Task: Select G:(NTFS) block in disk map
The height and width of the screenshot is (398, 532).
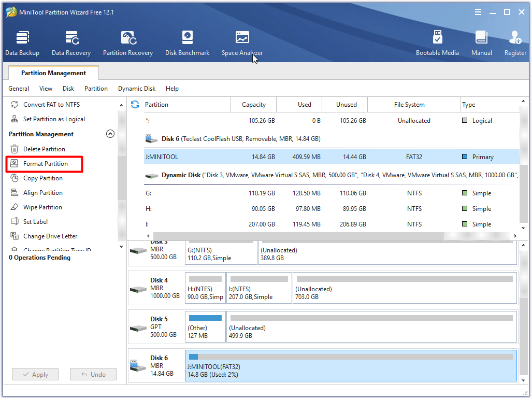Action: pos(221,253)
